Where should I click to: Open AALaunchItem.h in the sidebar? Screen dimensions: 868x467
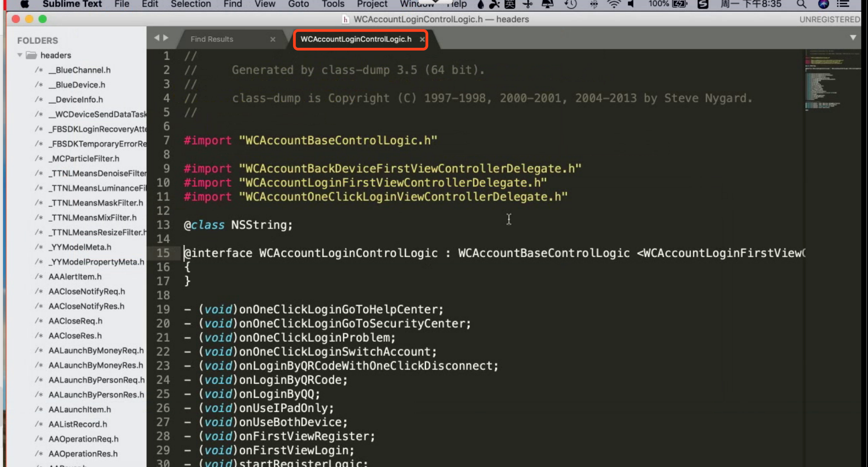80,409
